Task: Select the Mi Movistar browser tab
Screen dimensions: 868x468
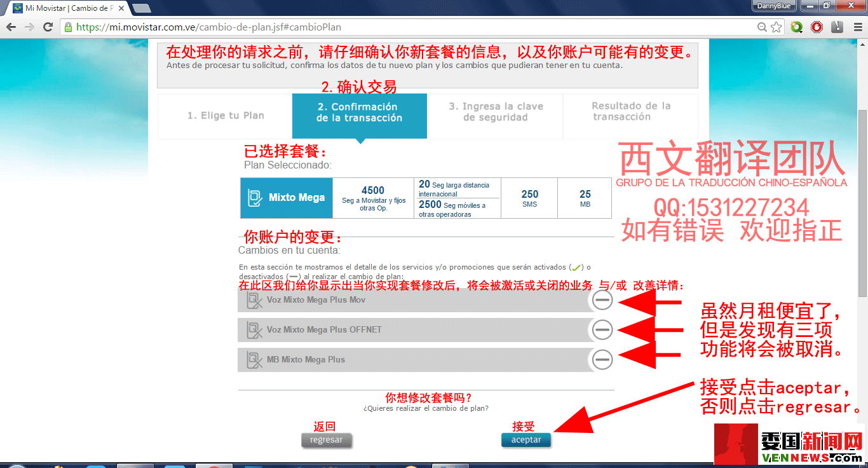Action: pos(69,8)
